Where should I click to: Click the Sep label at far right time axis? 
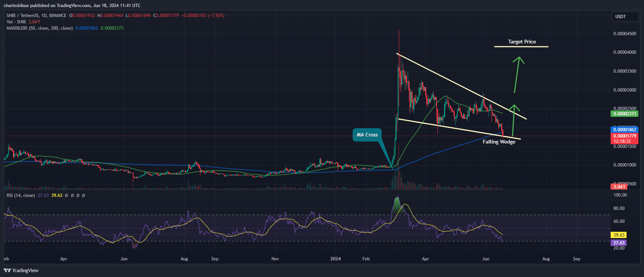click(576, 259)
